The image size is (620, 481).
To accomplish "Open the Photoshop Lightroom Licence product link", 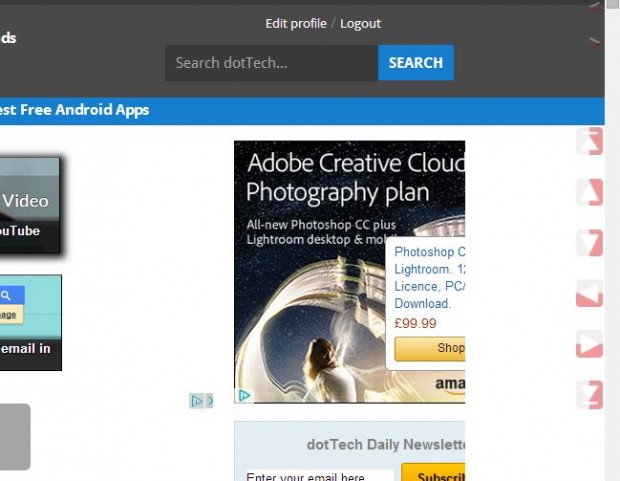I will pos(430,278).
